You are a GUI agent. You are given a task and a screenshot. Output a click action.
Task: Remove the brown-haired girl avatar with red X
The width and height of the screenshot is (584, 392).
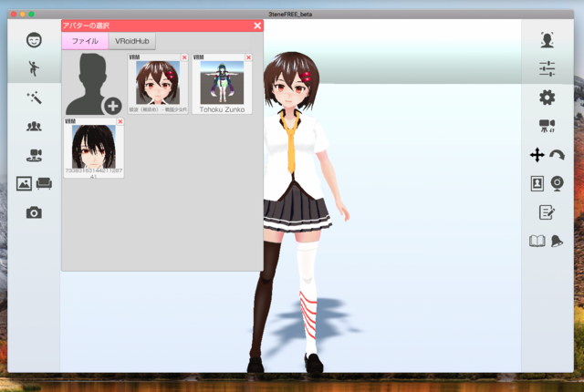pyautogui.click(x=184, y=57)
